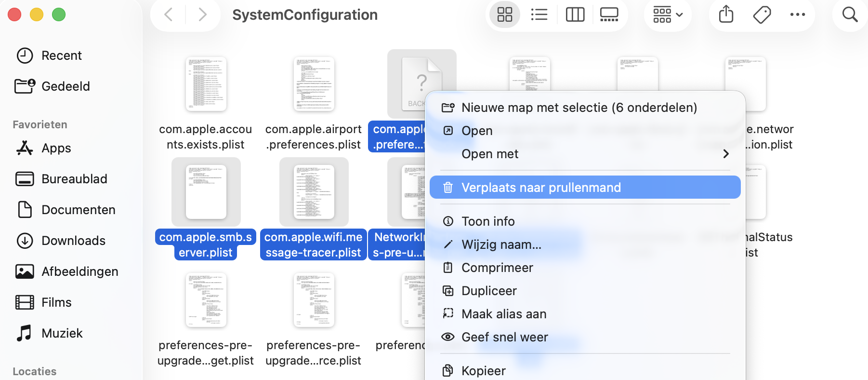Choose Maak alias aan
Screen dimensions: 868x380
585,314
